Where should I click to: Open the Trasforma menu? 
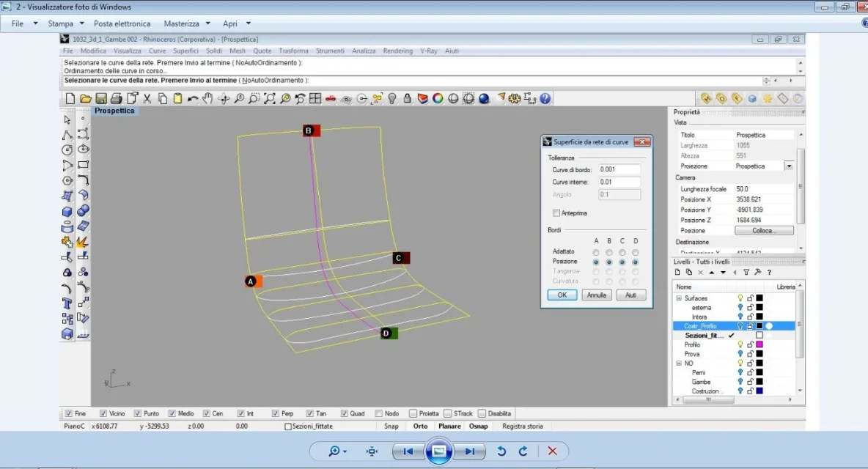point(293,51)
